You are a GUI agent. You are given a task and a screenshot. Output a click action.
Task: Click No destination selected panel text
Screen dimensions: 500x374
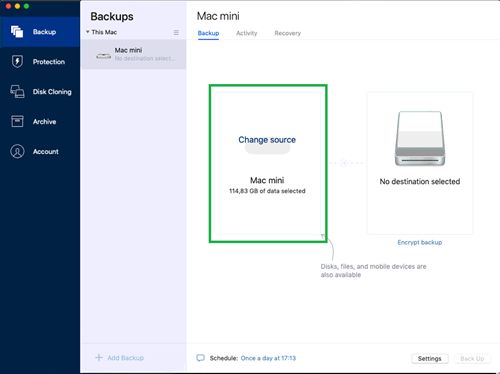point(420,181)
